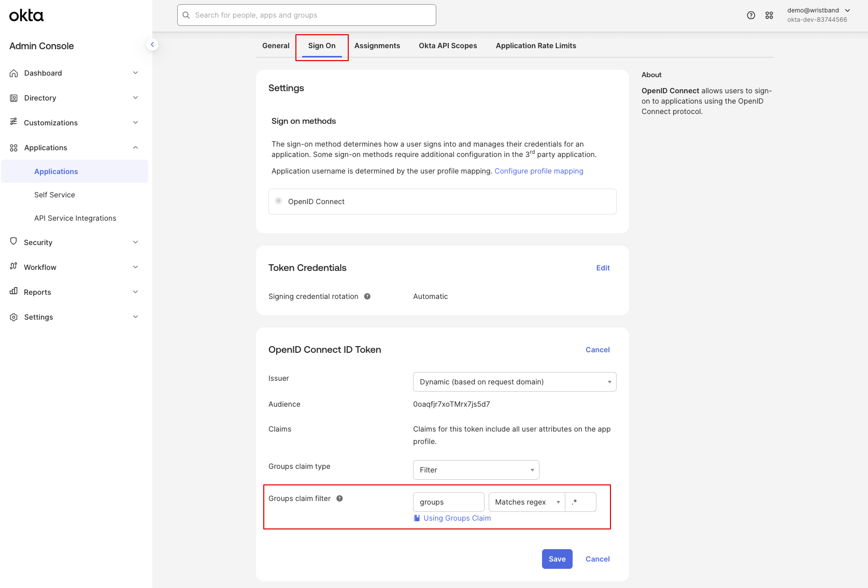Click Edit in Token Credentials

coord(603,268)
